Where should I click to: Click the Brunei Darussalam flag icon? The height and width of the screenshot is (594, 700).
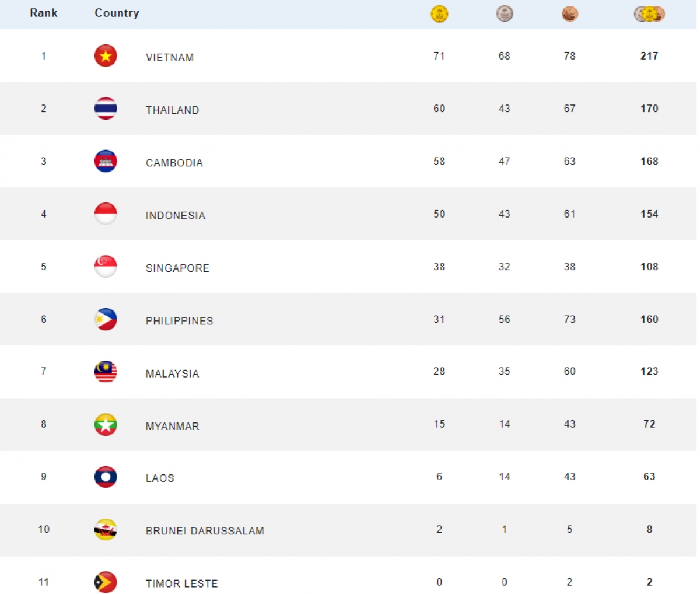point(106,530)
